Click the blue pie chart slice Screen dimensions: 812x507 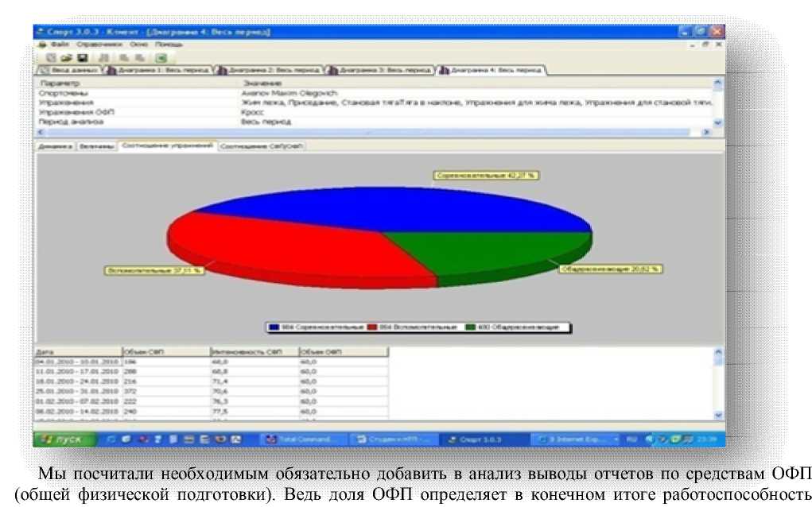point(394,210)
